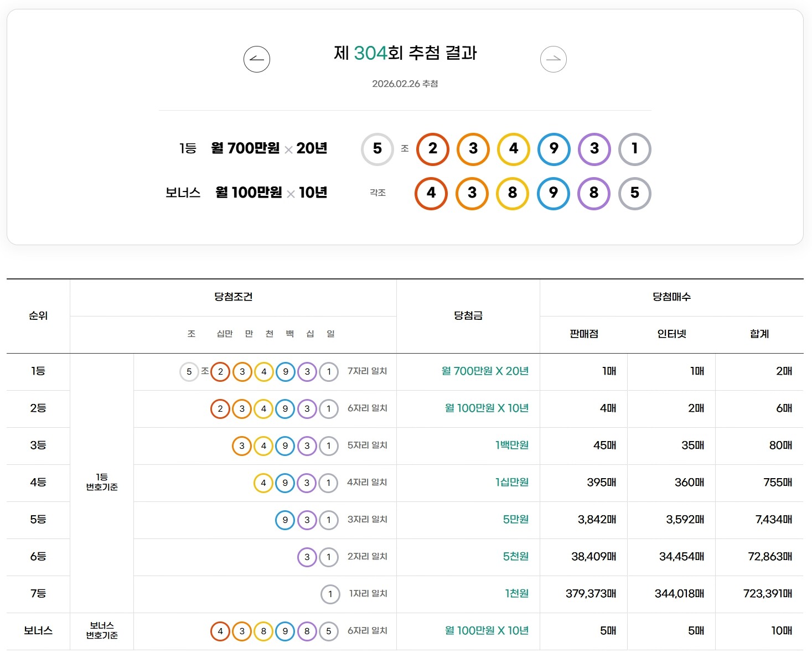The width and height of the screenshot is (812, 658).
Task: Click the yellow 8 ball in bonus row
Action: click(513, 193)
